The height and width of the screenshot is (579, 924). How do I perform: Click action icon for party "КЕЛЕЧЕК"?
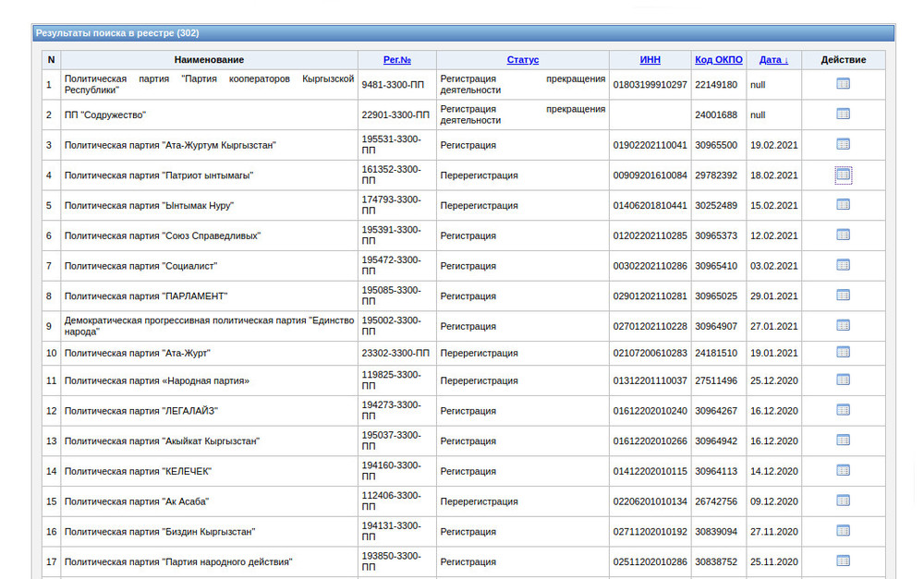click(844, 470)
